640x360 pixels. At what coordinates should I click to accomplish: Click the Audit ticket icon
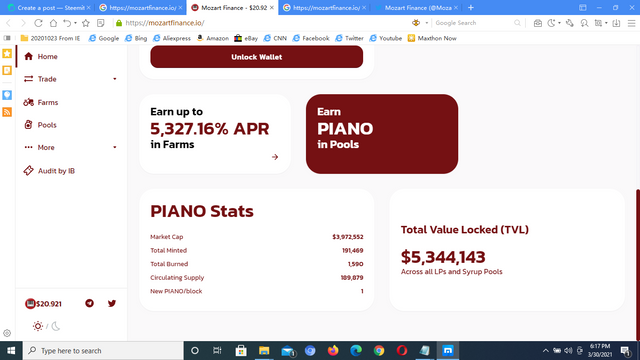pos(28,170)
